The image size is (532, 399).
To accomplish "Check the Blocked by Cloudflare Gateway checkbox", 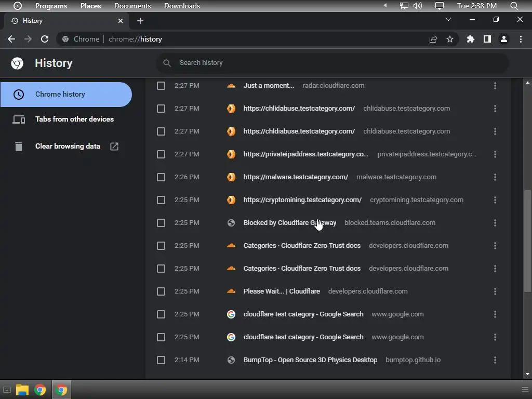I will (161, 223).
